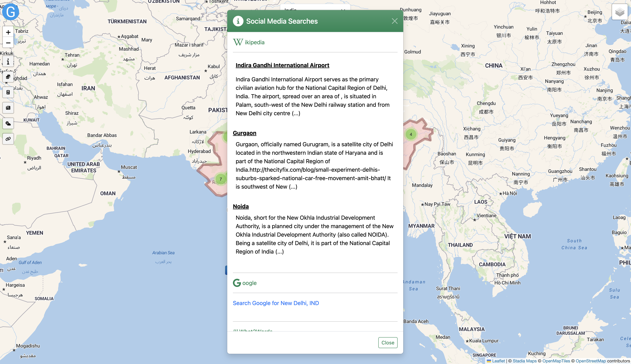Open the newspaper news tool
This screenshot has height=364, width=631.
(x=8, y=108)
